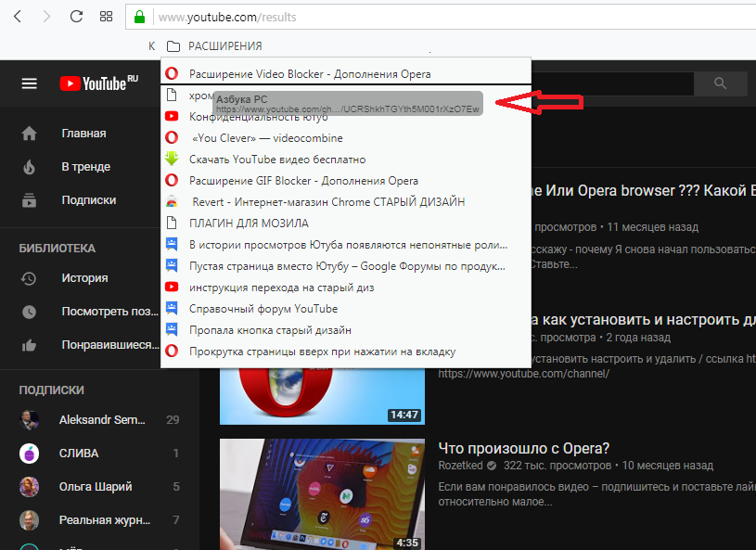Screen dimensions: 756x550
Task: Click the browser forward arrow
Action: click(46, 17)
